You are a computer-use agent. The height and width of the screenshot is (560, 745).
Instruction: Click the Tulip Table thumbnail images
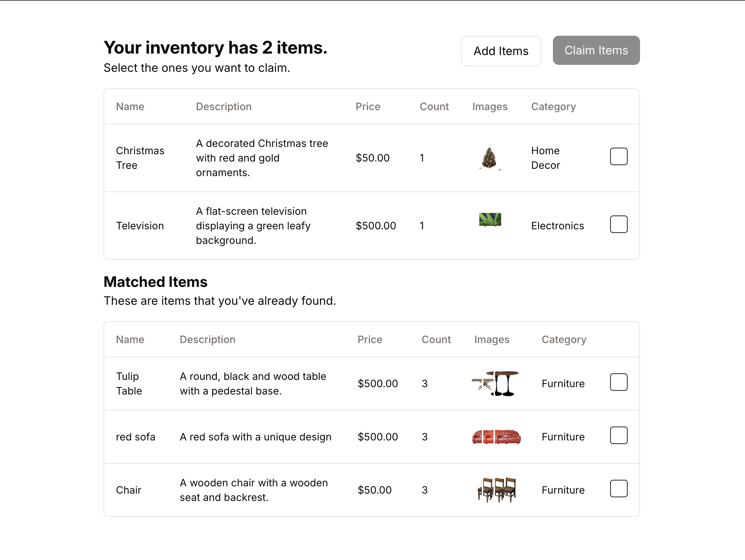tap(495, 384)
